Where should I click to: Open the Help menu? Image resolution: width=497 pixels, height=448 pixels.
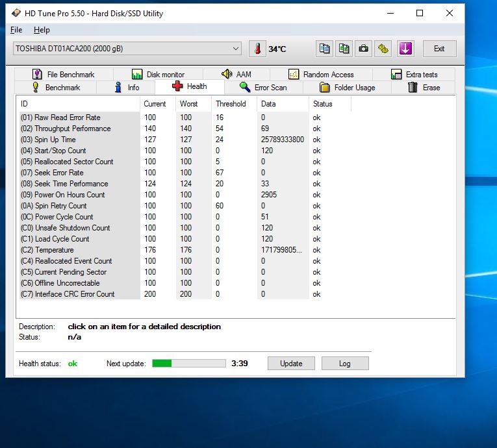[x=42, y=30]
